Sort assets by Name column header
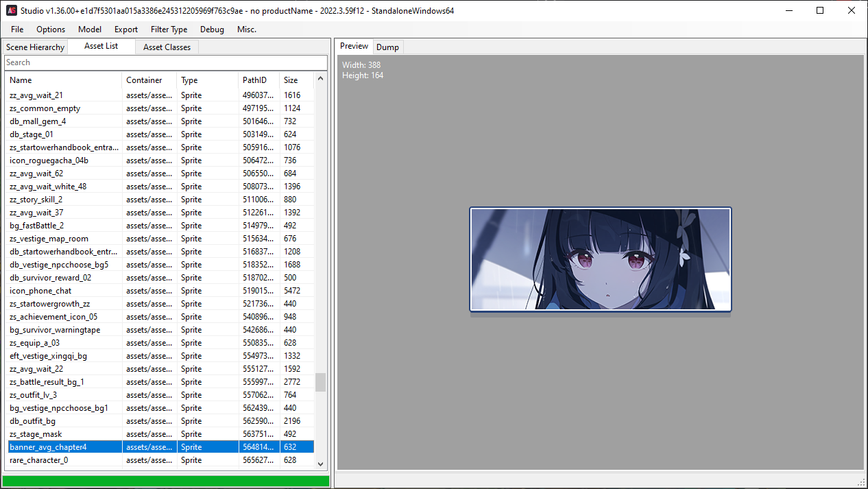Image resolution: width=868 pixels, height=489 pixels. 64,80
